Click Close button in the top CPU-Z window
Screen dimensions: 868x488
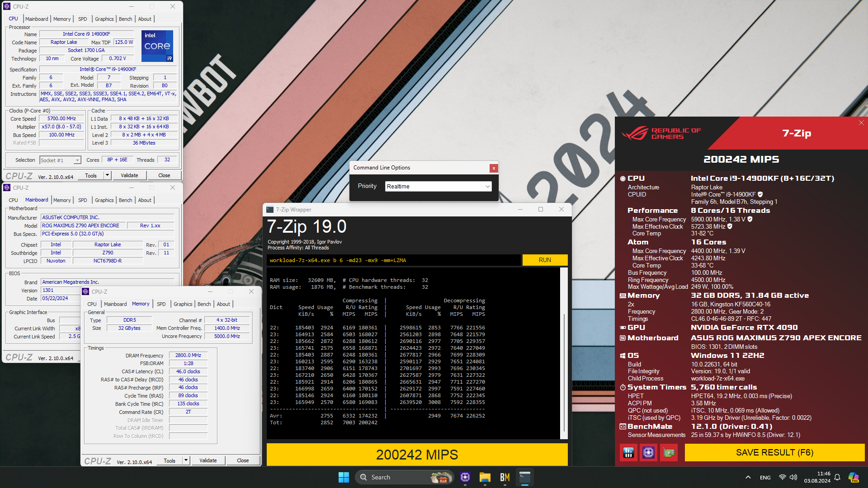click(164, 175)
